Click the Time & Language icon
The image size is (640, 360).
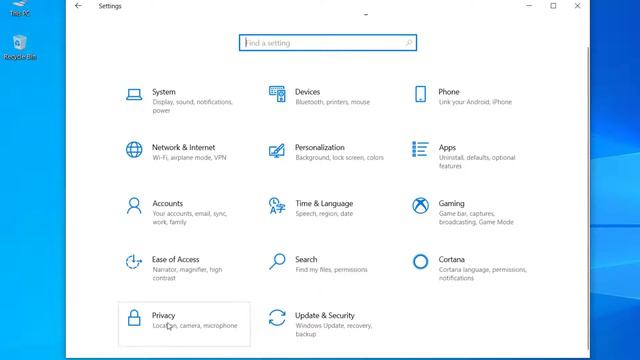tap(277, 206)
